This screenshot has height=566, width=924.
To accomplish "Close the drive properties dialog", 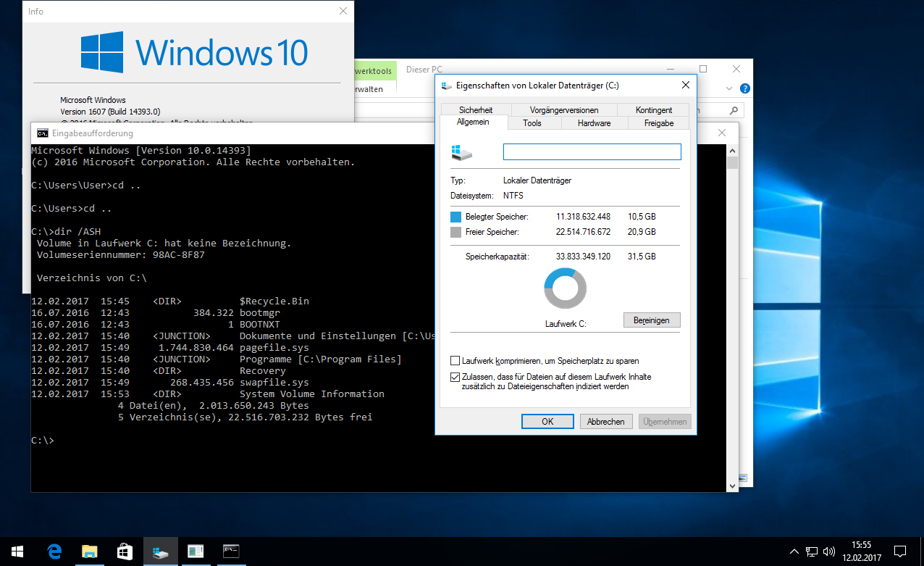I will [x=685, y=86].
